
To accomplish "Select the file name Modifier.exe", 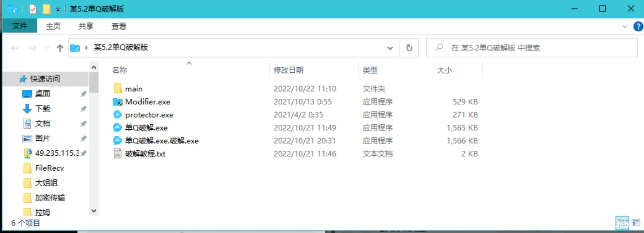I will pos(148,102).
